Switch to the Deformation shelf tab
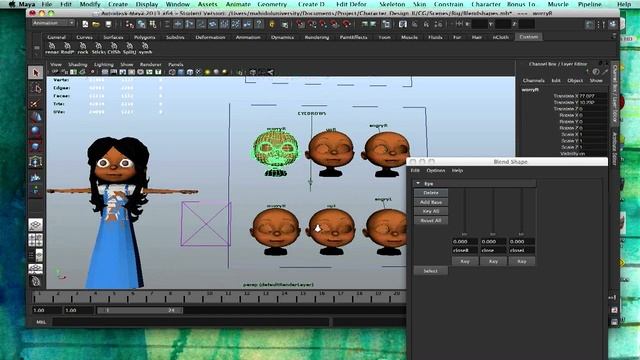This screenshot has width=640, height=360. 210,37
